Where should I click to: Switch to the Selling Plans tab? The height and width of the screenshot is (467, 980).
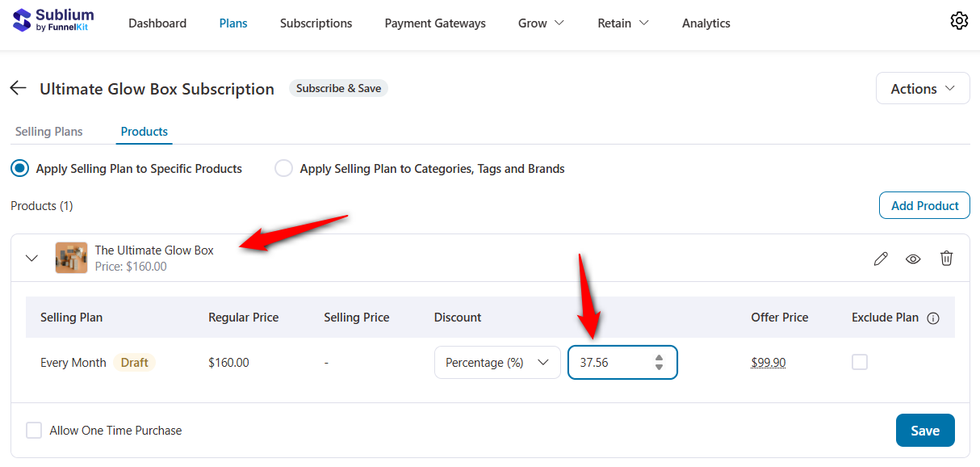pos(48,131)
